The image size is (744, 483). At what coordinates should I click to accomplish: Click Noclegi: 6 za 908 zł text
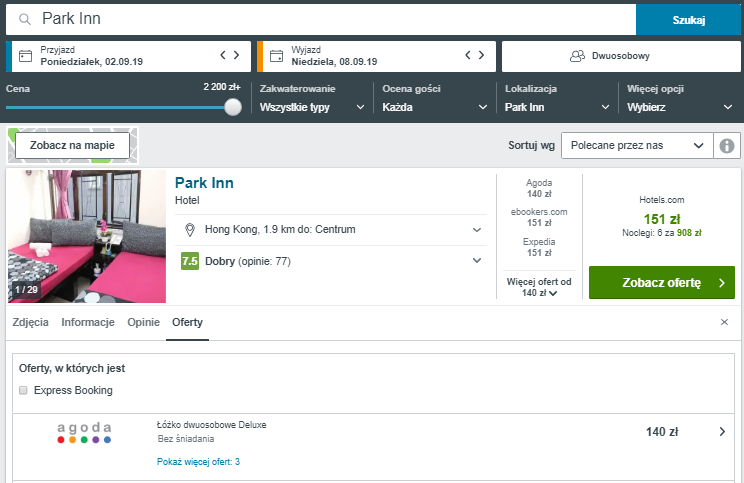(662, 233)
